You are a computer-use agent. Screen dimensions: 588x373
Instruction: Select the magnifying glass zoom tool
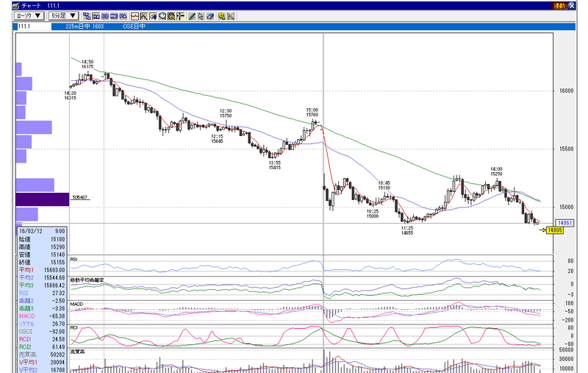162,16
